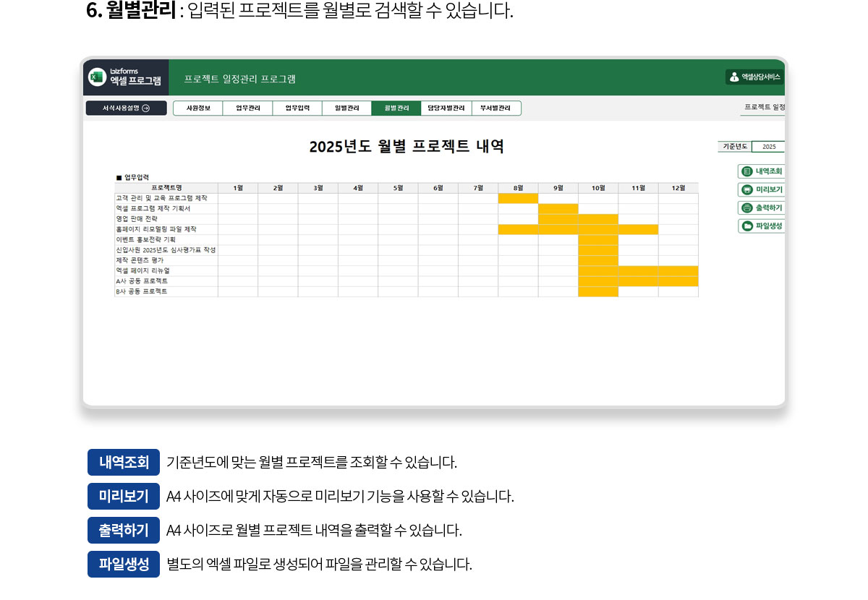The width and height of the screenshot is (868, 600).
Task: Click the blue 파일생성 label in the description list
Action: click(x=124, y=564)
